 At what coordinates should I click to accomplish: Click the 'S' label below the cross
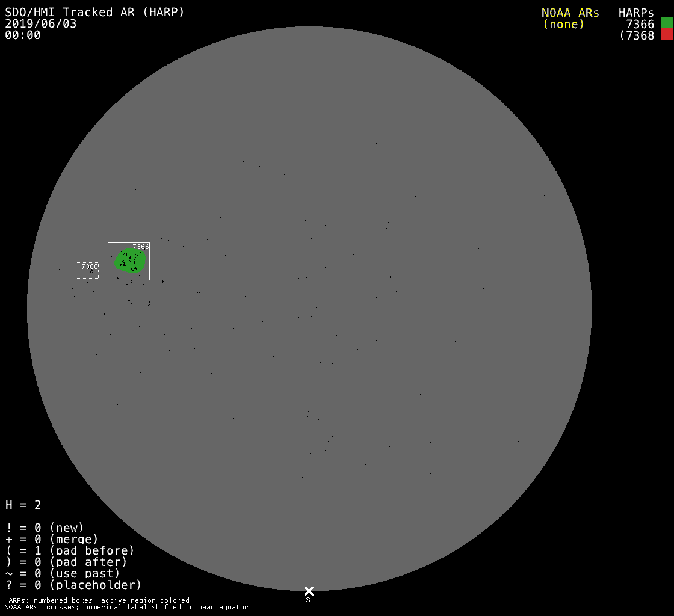pos(308,600)
